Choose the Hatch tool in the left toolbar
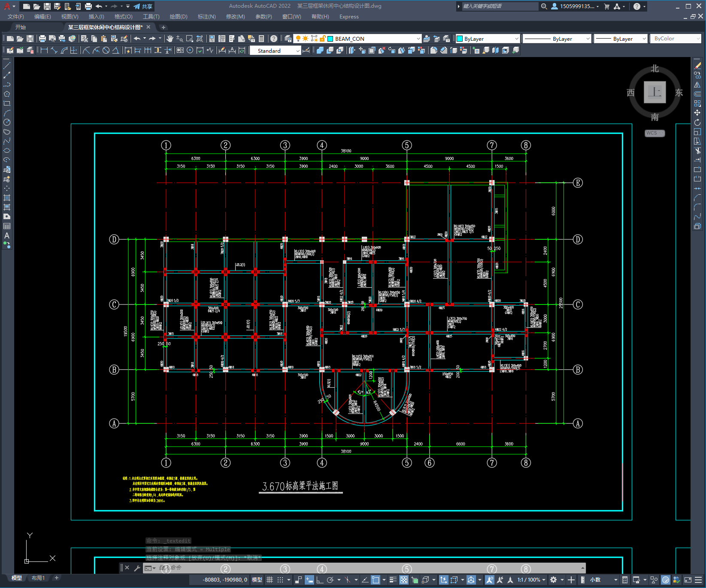The height and width of the screenshot is (588, 706). pyautogui.click(x=7, y=198)
